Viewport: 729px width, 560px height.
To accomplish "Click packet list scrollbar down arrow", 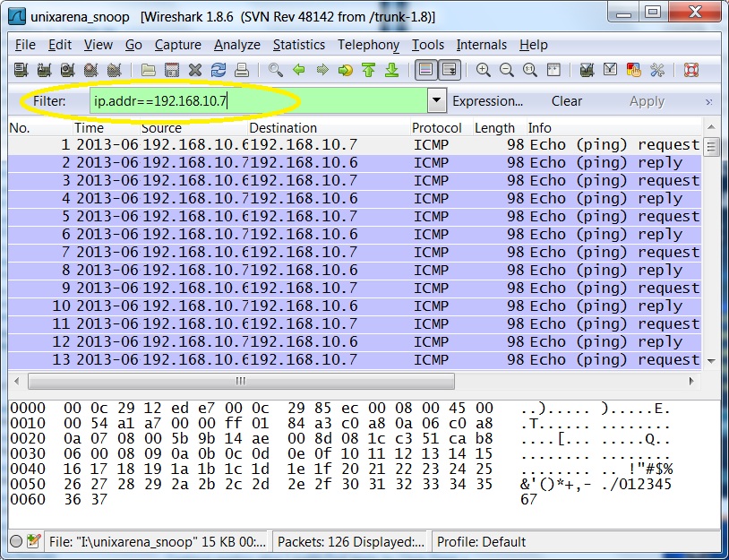I will [x=711, y=361].
